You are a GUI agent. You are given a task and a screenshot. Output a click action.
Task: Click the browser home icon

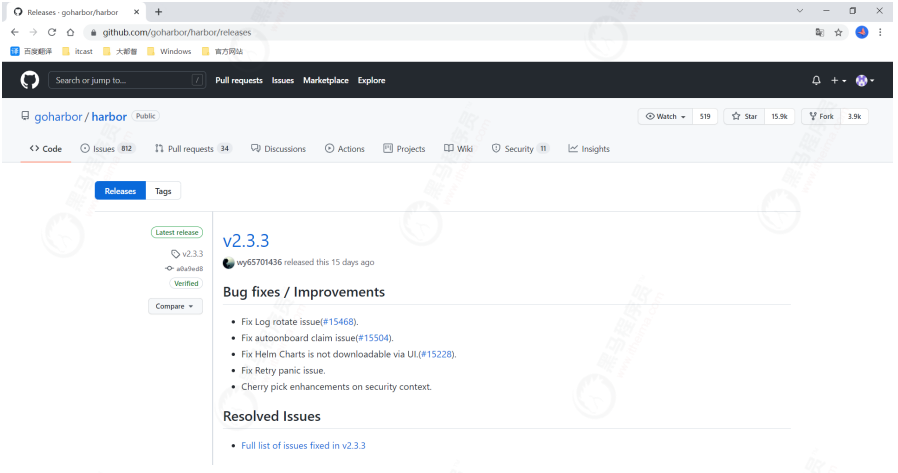point(70,32)
